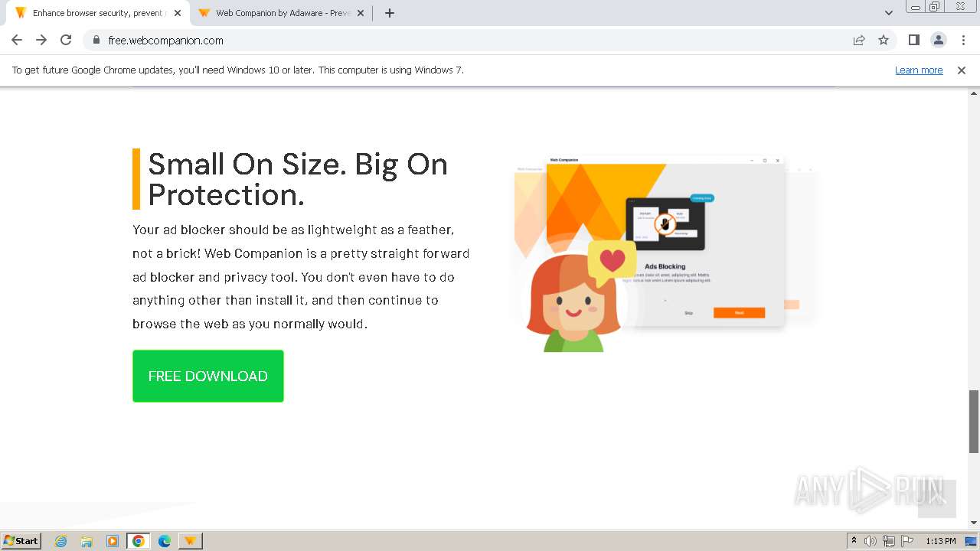Open Windows Explorer from taskbar
The image size is (980, 551).
(87, 541)
